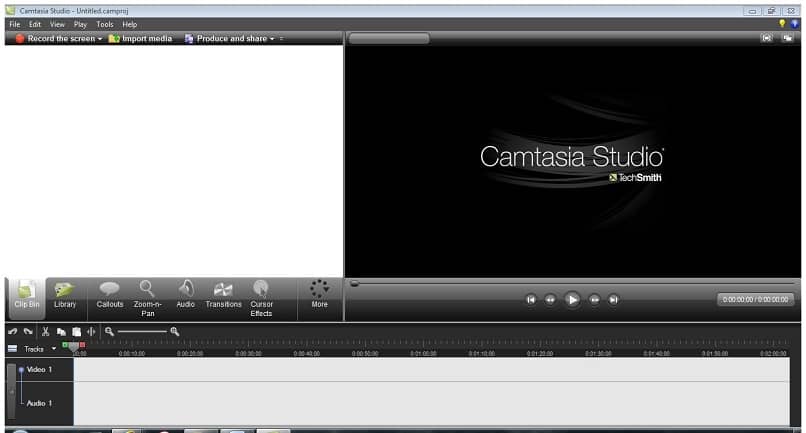Select the Clip Bin tab
The image size is (806, 433).
(27, 298)
